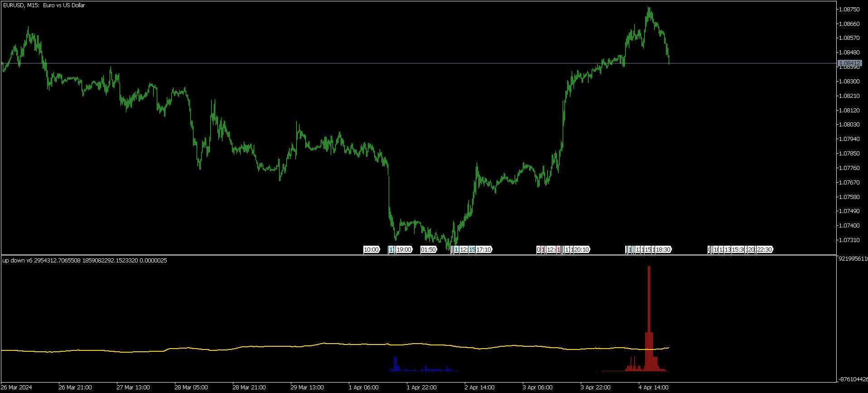Click the 22:30 event marker

(765, 249)
